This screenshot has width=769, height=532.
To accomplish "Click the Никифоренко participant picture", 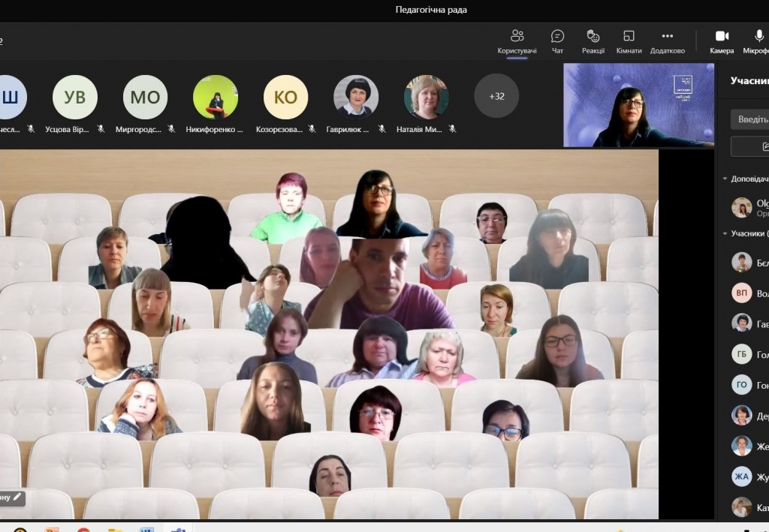I will click(216, 98).
